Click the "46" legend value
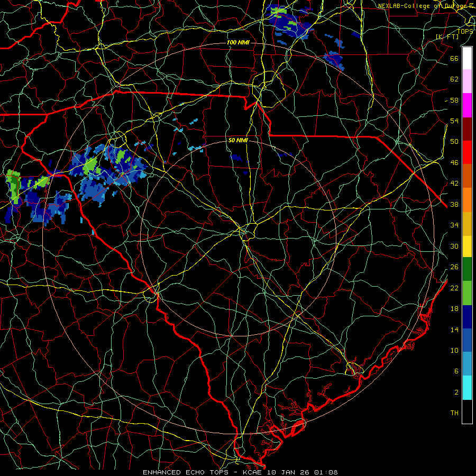Image resolution: width=476 pixels, height=476 pixels. coord(454,163)
